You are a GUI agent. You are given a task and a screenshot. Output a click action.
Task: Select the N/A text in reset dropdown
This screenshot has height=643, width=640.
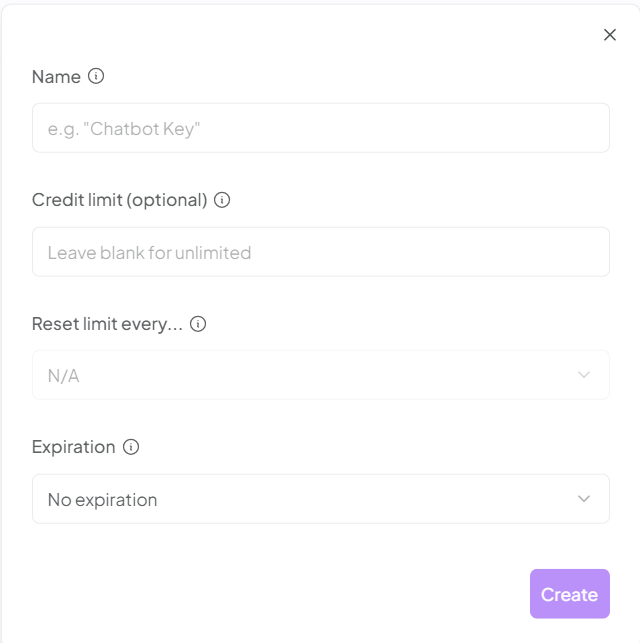64,376
